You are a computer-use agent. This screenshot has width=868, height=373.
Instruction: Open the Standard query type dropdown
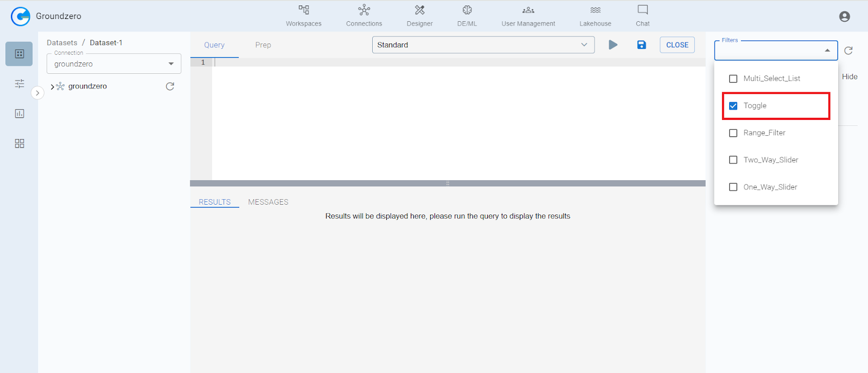coord(483,45)
